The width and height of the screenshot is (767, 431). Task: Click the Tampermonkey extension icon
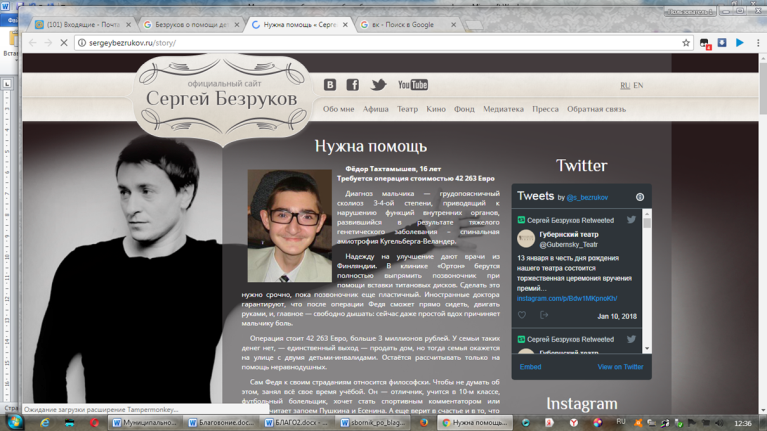[705, 44]
